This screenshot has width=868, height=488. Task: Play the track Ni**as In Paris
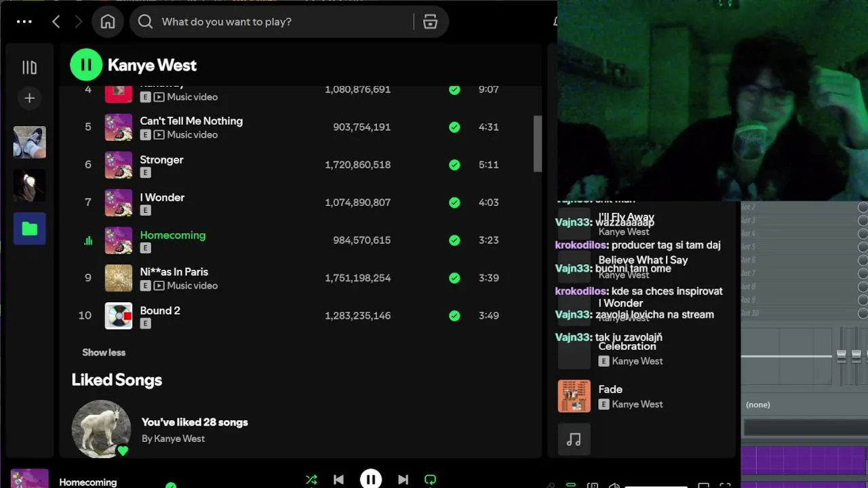click(174, 272)
